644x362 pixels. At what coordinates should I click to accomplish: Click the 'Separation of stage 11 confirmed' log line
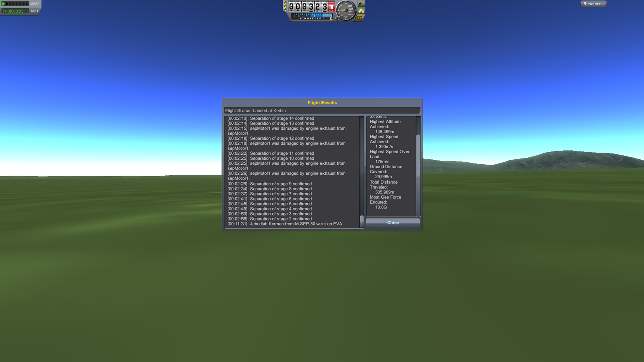(271, 153)
